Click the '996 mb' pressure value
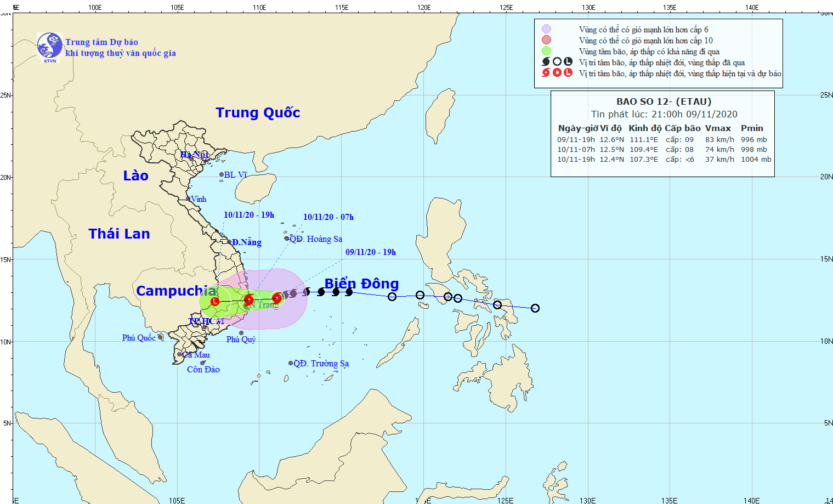The image size is (833, 504). [754, 140]
